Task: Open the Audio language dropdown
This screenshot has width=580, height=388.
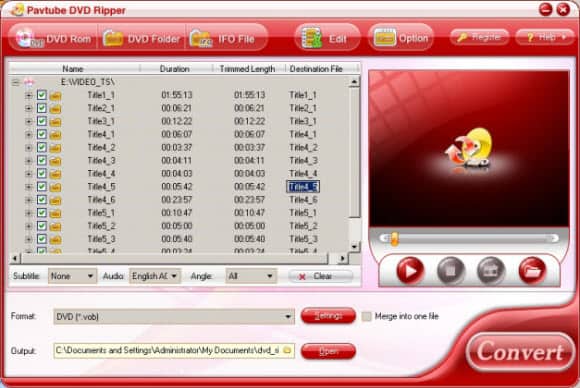Action: (155, 276)
